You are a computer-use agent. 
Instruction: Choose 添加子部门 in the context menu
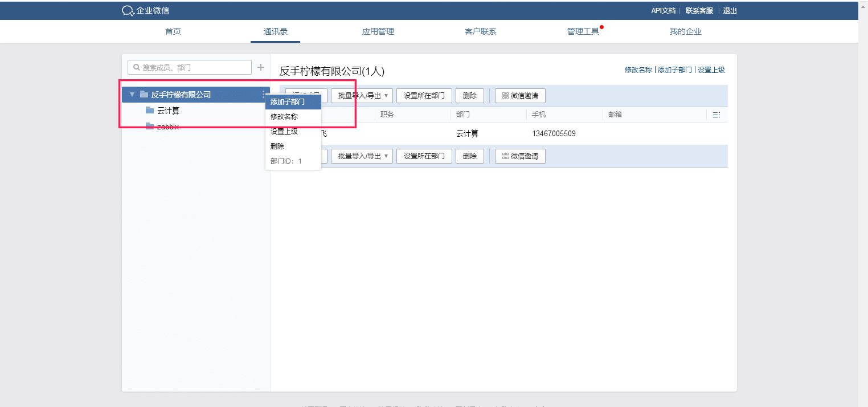[293, 102]
